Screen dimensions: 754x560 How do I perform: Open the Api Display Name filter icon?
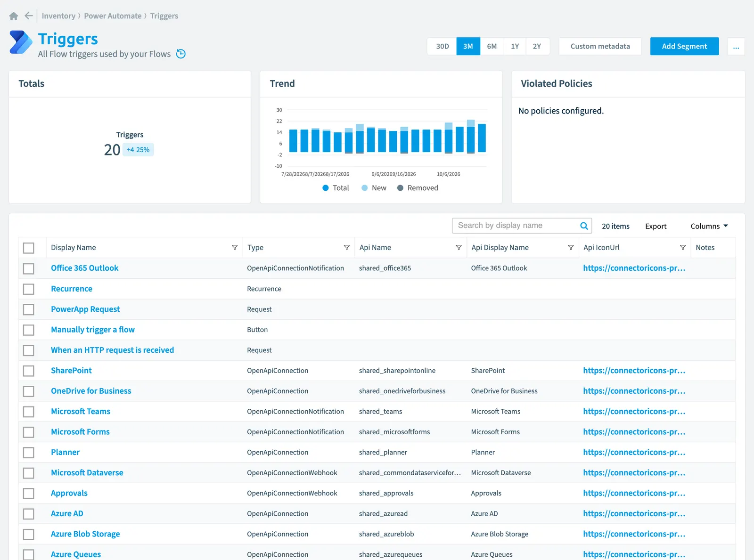571,248
